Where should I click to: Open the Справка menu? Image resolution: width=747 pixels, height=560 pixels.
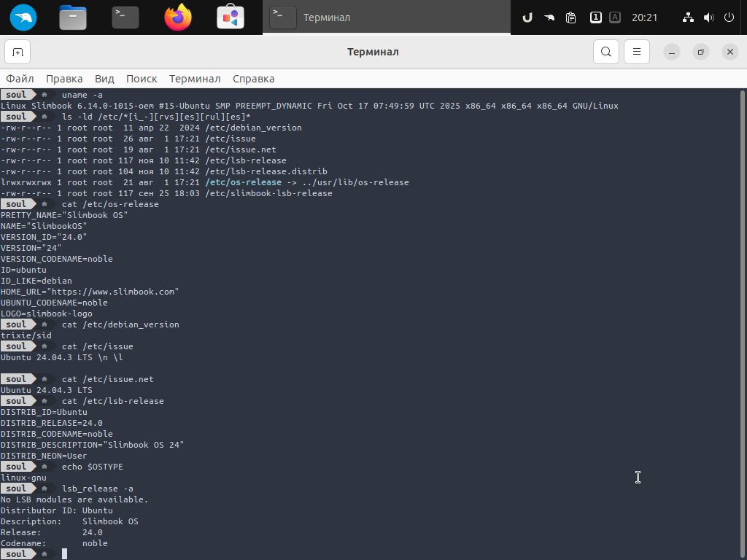(x=253, y=79)
